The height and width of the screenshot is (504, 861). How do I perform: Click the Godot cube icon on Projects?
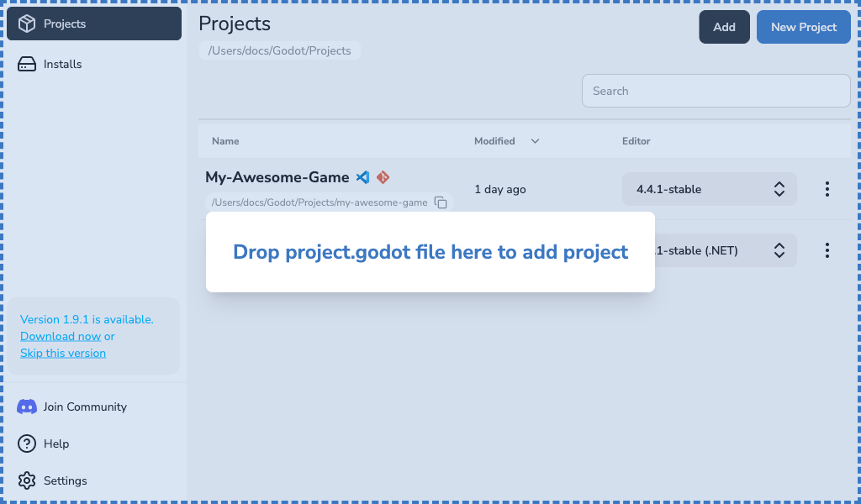[25, 23]
